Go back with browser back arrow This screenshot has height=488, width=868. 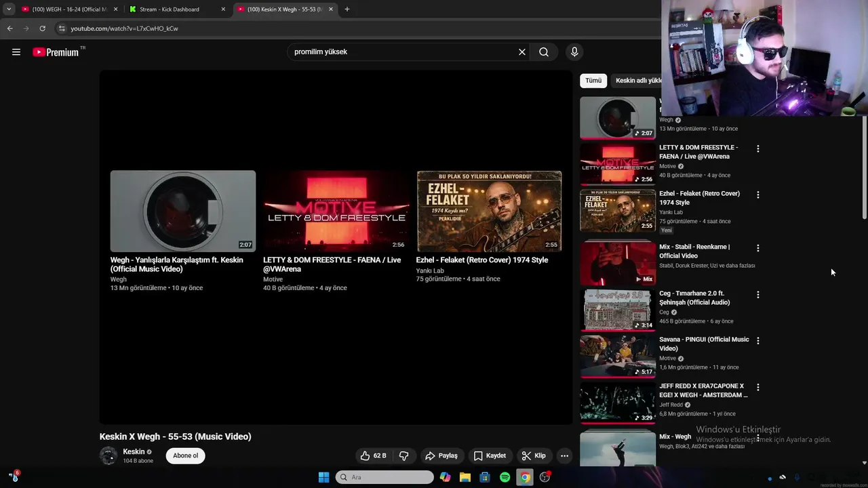pos(9,28)
